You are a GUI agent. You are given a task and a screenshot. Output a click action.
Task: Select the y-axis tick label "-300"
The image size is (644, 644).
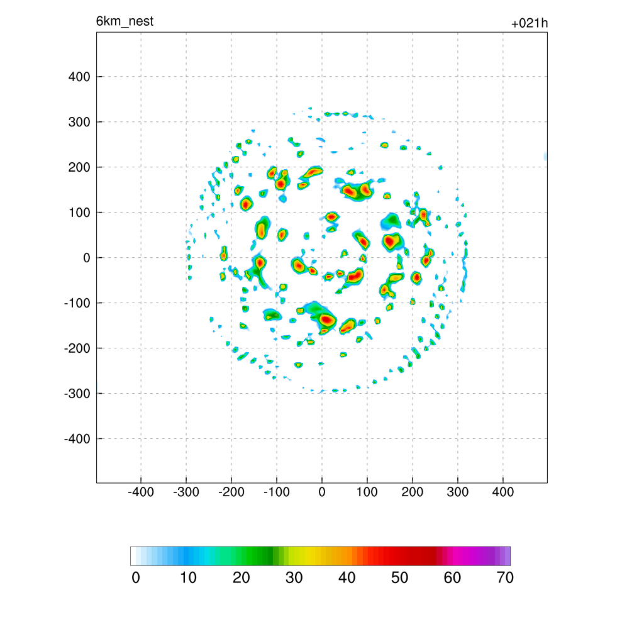coord(77,394)
